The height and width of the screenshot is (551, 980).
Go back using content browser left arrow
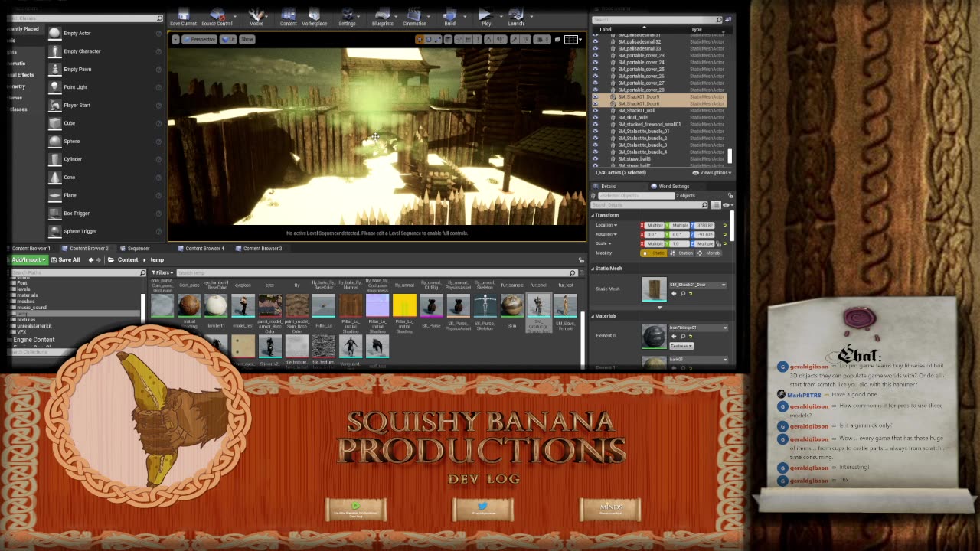tap(90, 259)
